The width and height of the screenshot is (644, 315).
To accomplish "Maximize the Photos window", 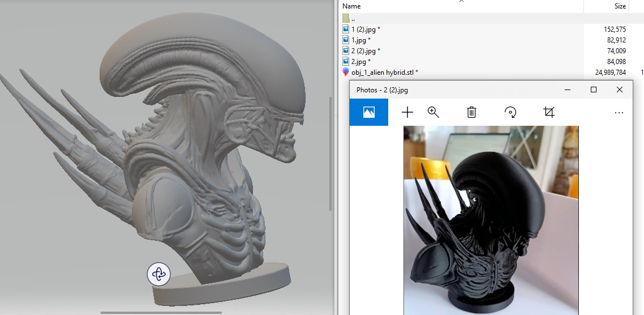I will pos(594,90).
